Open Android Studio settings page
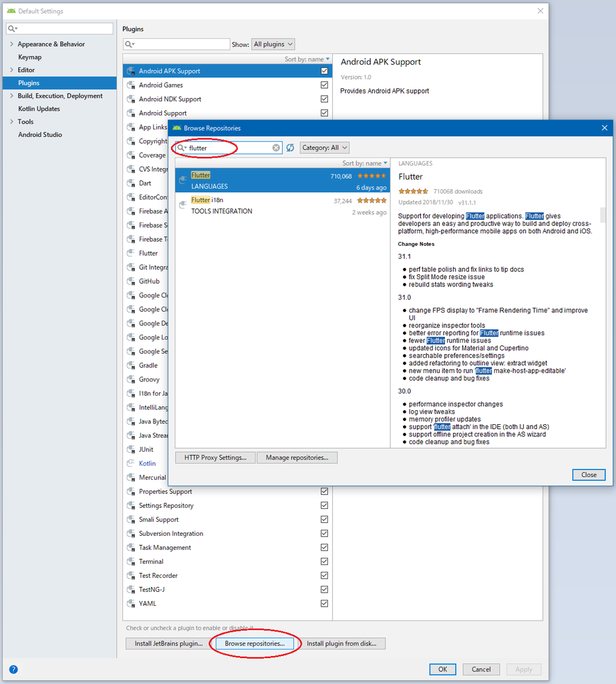Screen dimensions: 616x684 (x=39, y=135)
